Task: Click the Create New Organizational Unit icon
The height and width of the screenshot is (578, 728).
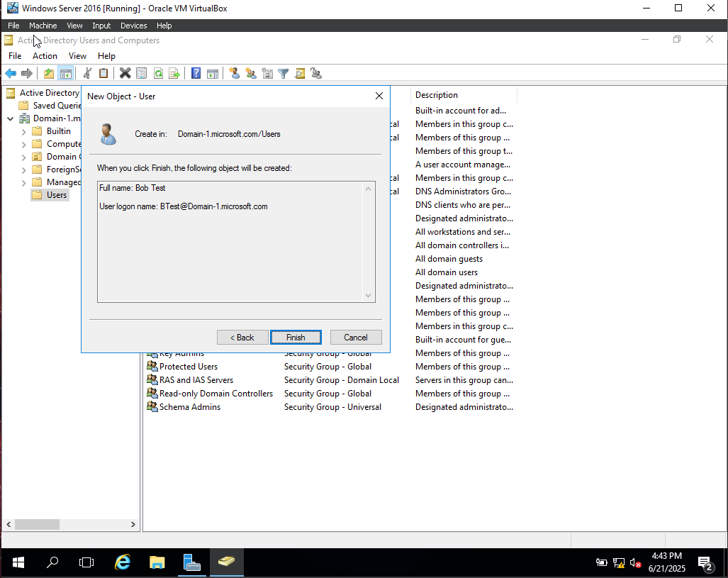Action: 267,74
